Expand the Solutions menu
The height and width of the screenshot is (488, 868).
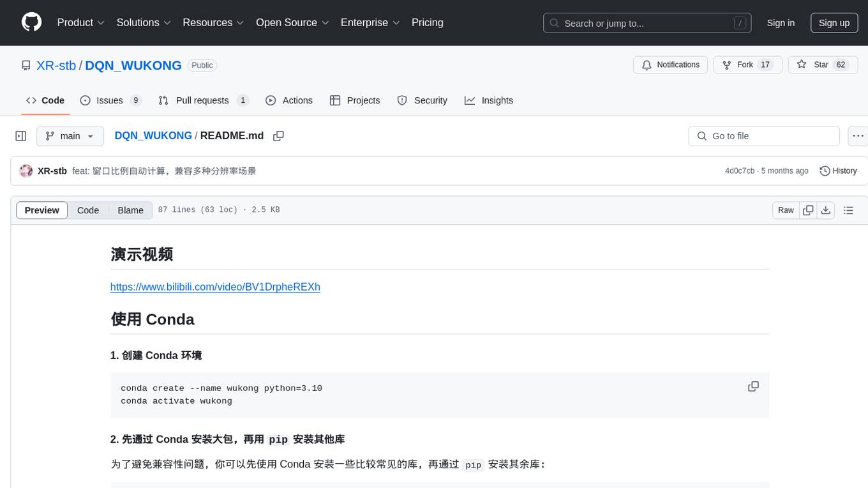click(x=144, y=22)
